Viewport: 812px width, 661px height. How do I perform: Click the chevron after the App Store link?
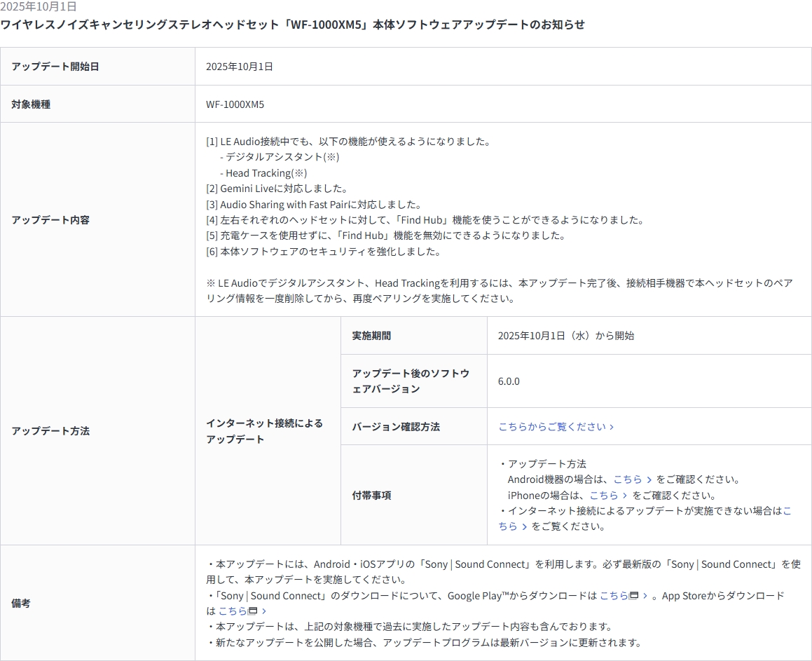(264, 611)
